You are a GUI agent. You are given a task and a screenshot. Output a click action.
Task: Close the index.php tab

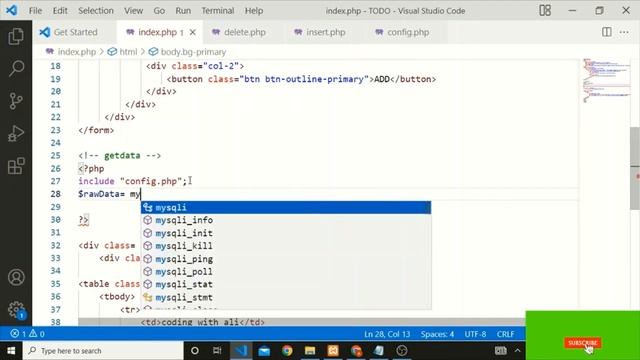tap(193, 32)
